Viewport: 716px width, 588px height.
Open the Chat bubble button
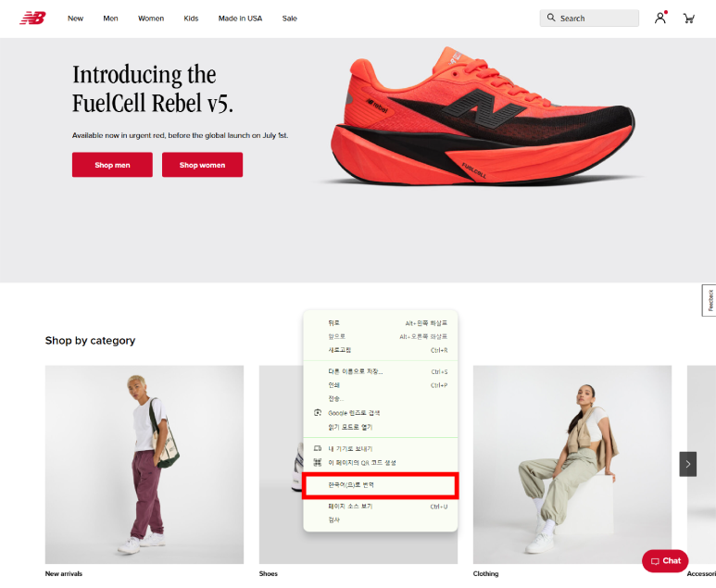665,560
